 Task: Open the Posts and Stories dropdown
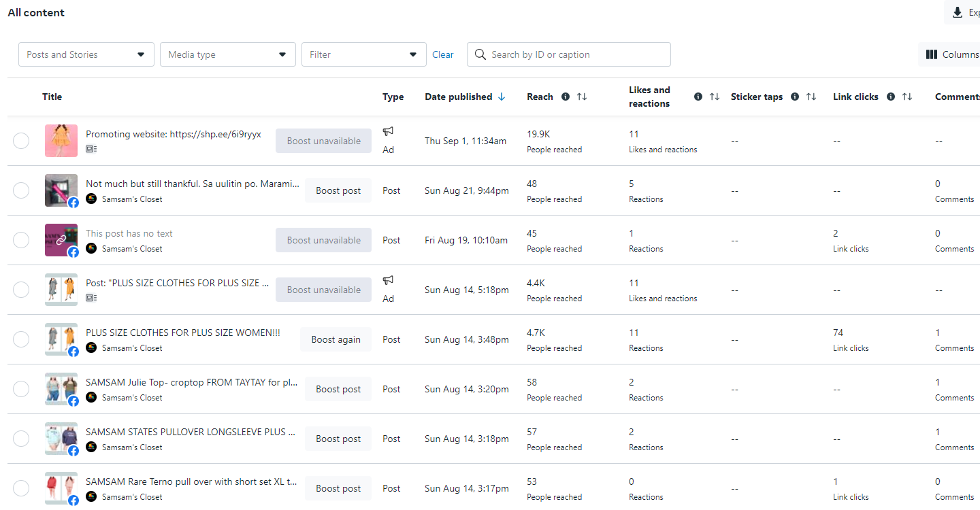pyautogui.click(x=86, y=54)
